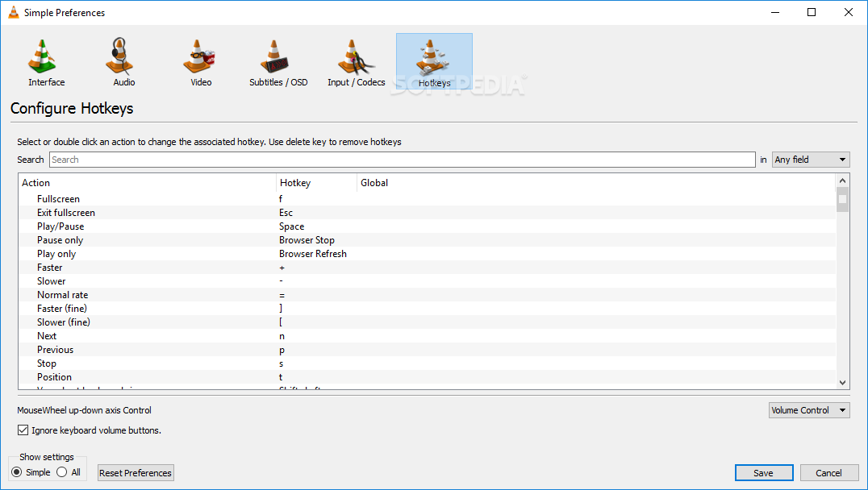Click the Save button
This screenshot has width=868, height=490.
point(764,473)
